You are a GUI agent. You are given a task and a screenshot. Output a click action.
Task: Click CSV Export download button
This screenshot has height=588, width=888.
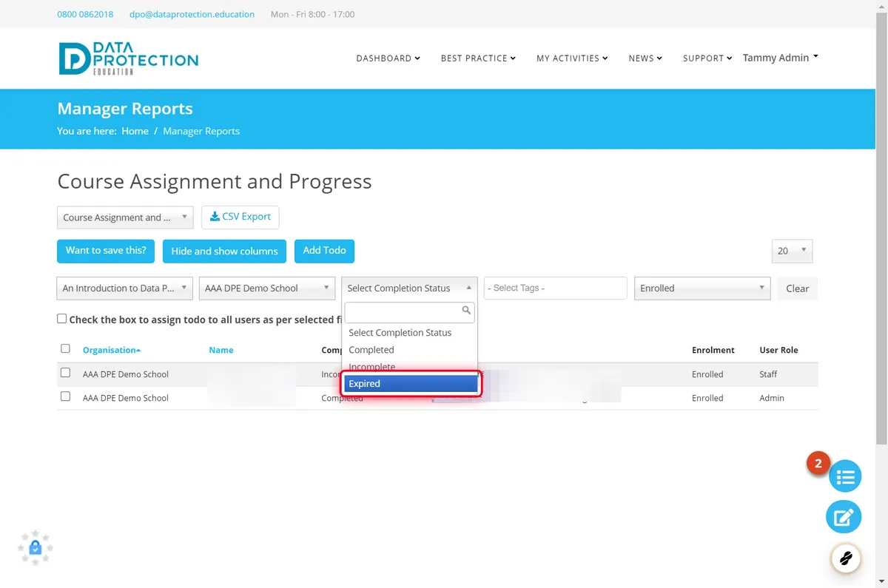pyautogui.click(x=240, y=217)
